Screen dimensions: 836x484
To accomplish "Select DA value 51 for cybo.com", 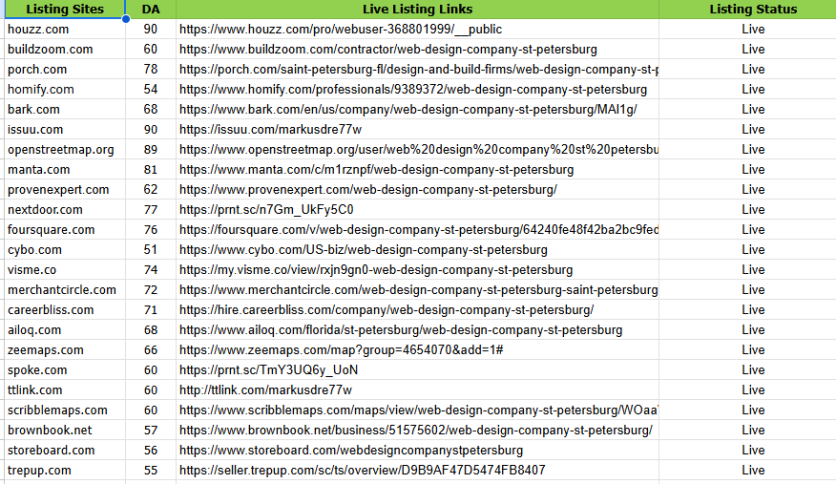I will pos(151,250).
